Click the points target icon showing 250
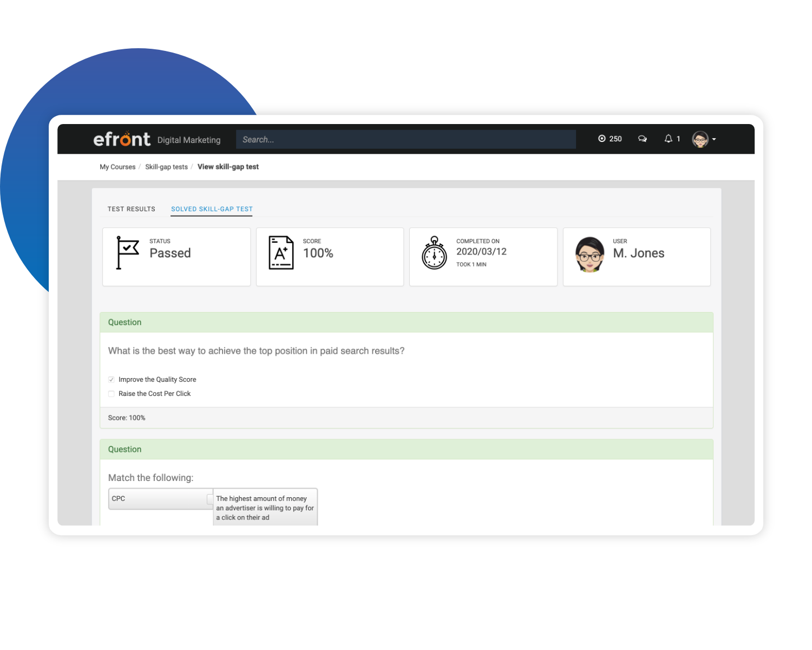The width and height of the screenshot is (812, 650). 602,139
